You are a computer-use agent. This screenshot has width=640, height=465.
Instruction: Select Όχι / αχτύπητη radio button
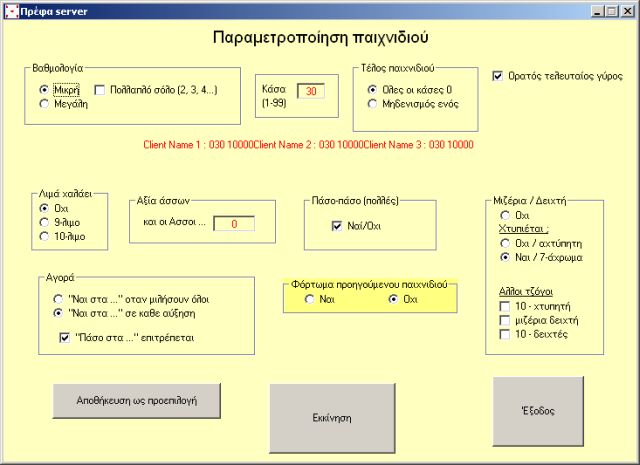505,243
